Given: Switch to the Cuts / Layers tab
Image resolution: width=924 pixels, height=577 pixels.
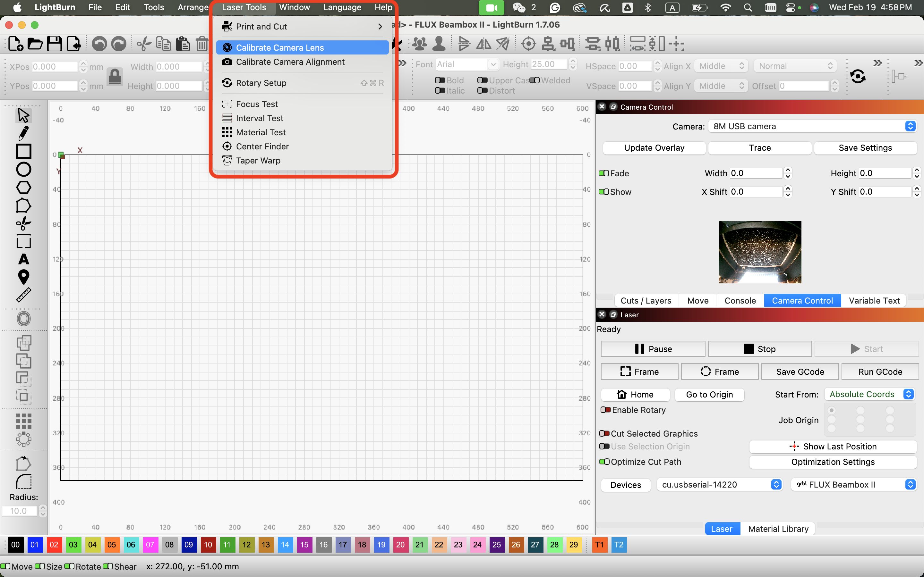Looking at the screenshot, I should click(646, 301).
